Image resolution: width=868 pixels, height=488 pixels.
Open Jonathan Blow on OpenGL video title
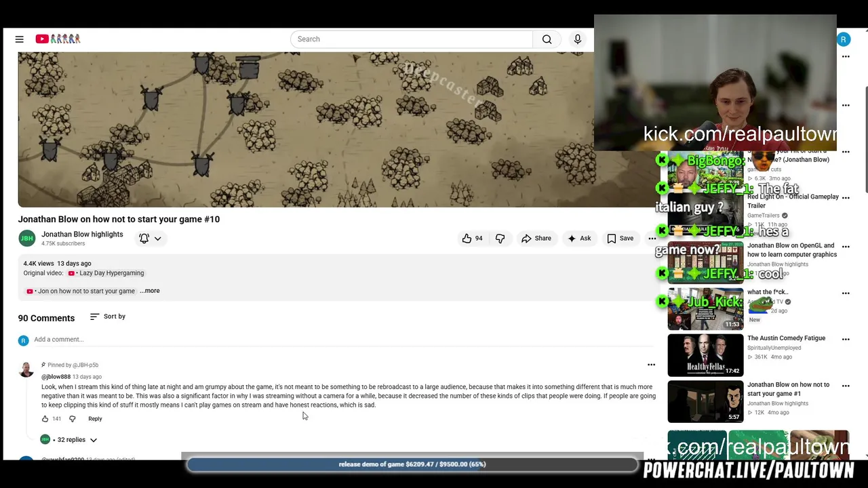tap(791, 250)
